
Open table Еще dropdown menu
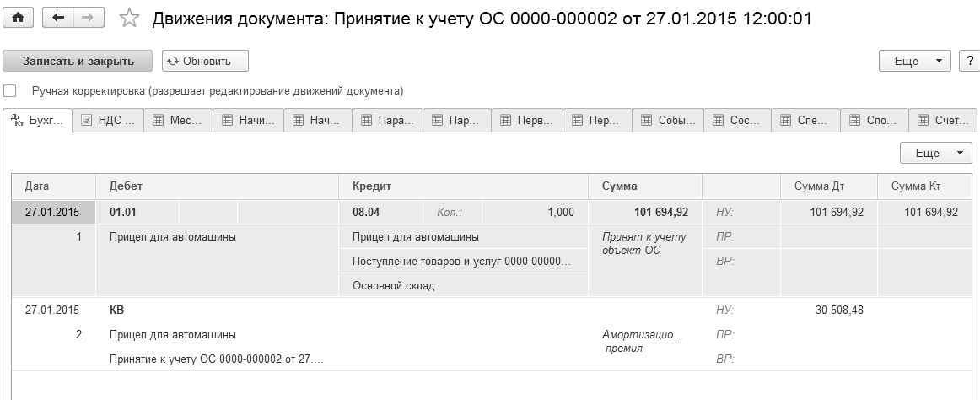click(935, 153)
